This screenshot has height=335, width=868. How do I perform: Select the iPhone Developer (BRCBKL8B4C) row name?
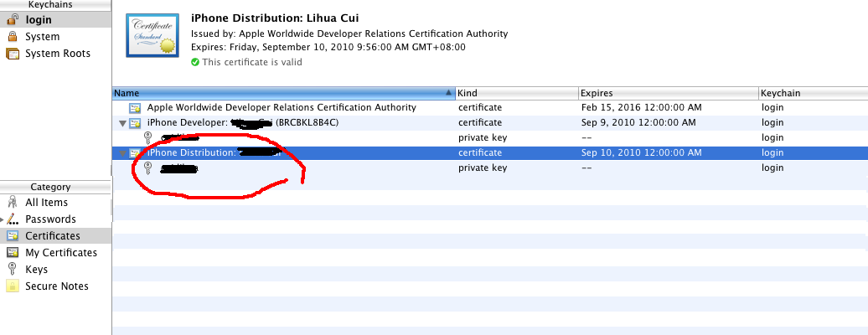(242, 122)
